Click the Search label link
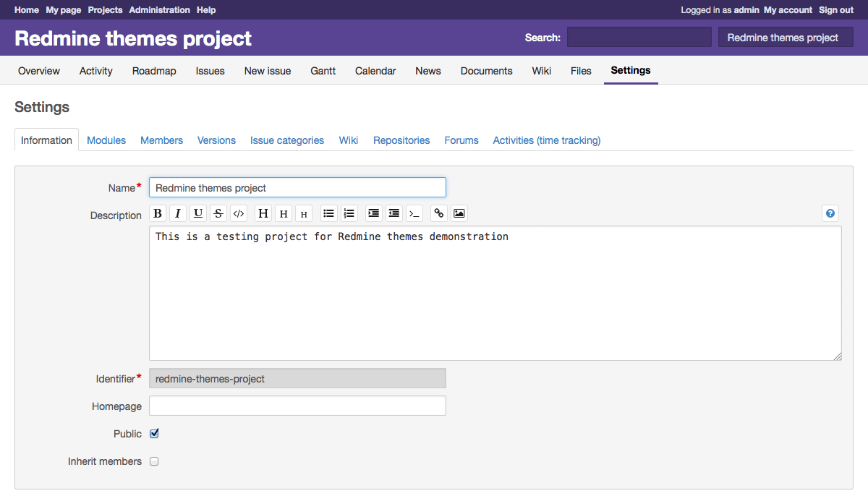 (x=542, y=38)
